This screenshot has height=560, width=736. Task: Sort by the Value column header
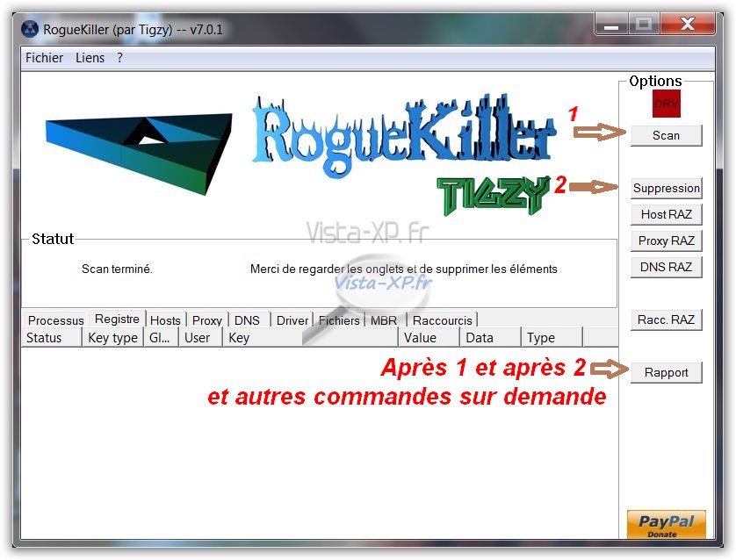429,338
